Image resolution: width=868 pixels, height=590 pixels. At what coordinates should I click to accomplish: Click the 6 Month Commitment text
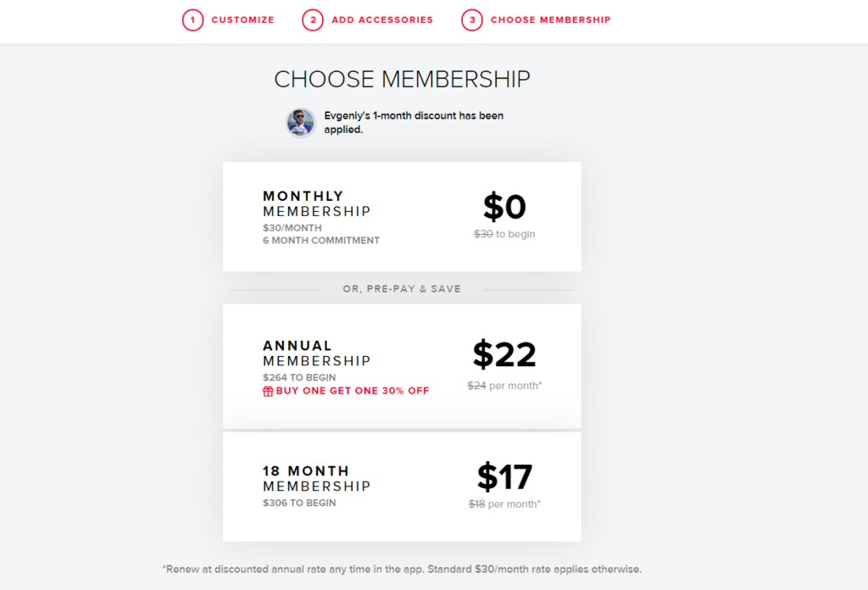coord(321,240)
